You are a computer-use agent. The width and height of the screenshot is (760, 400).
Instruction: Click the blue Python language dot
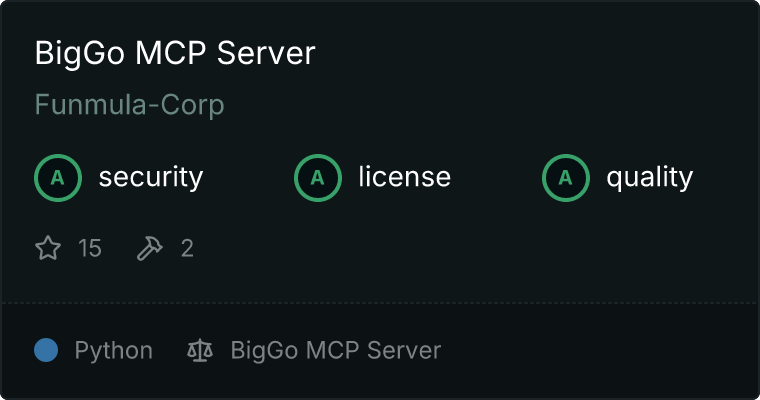pos(46,350)
